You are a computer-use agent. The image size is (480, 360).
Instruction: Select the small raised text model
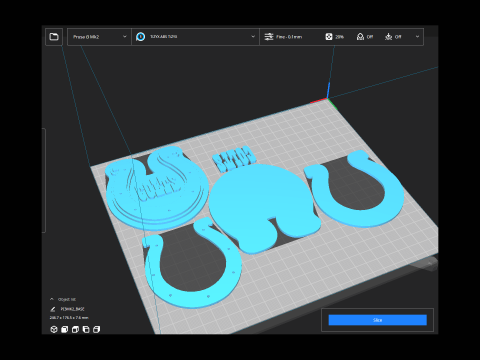click(233, 158)
